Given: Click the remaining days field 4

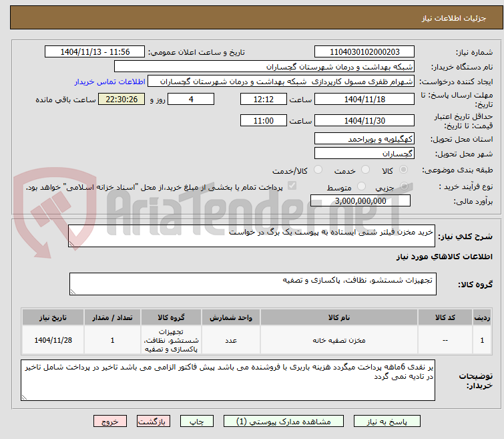Looking at the screenshot, I should point(191,99).
